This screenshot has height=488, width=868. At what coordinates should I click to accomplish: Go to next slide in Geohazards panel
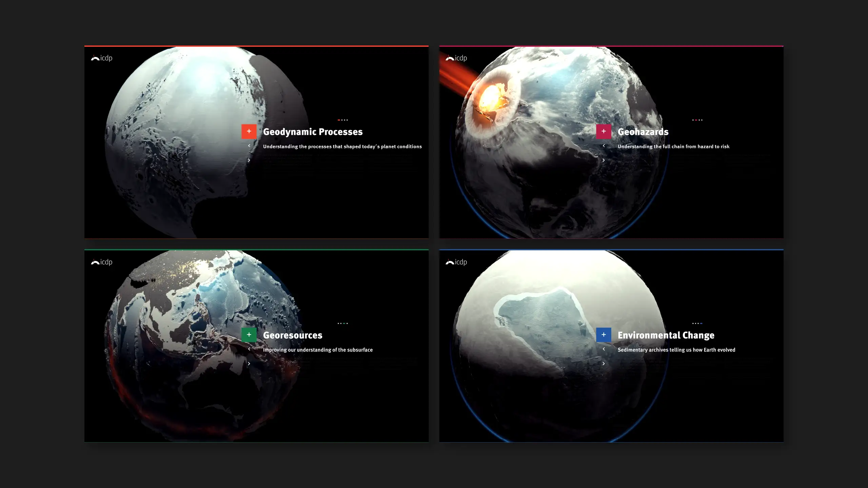point(604,160)
